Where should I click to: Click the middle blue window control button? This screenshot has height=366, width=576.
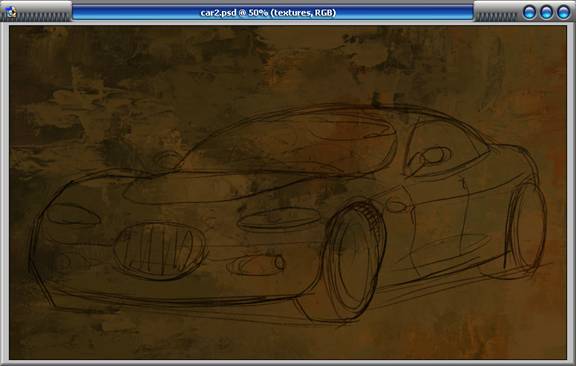(546, 12)
